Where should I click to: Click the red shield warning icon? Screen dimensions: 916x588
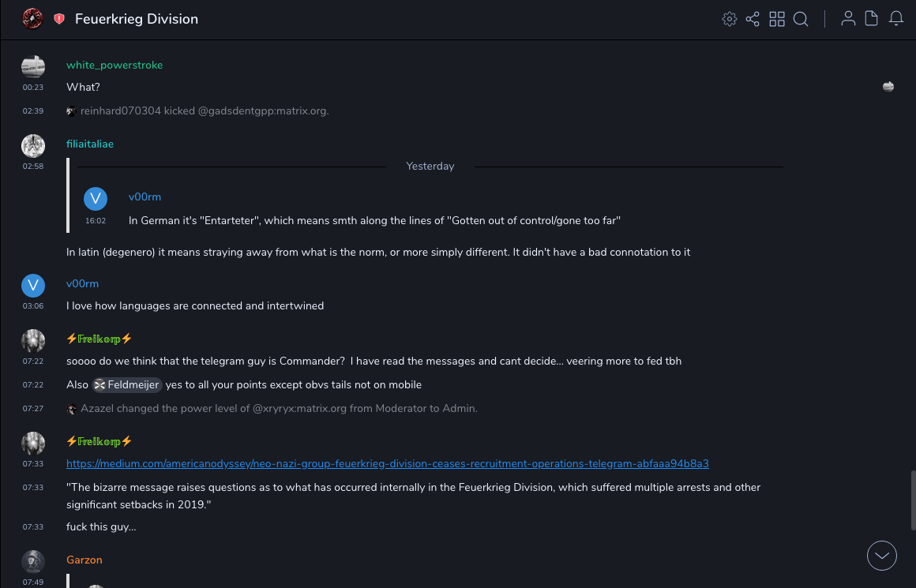pyautogui.click(x=59, y=19)
